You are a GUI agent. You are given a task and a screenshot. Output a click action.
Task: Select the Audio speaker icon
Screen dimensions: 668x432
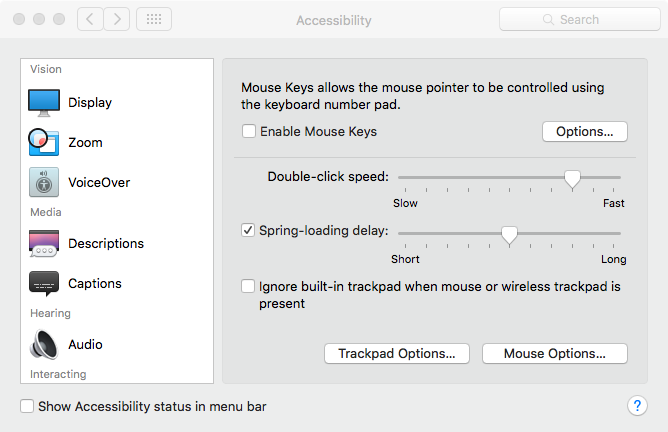click(x=43, y=344)
